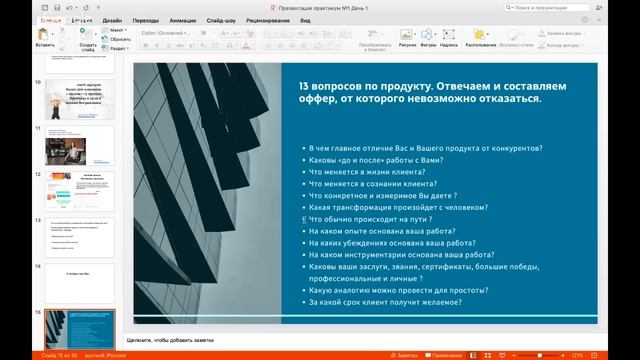Image resolution: width=640 pixels, height=360 pixels.
Task: Click the font color swatch button
Action: (x=246, y=46)
